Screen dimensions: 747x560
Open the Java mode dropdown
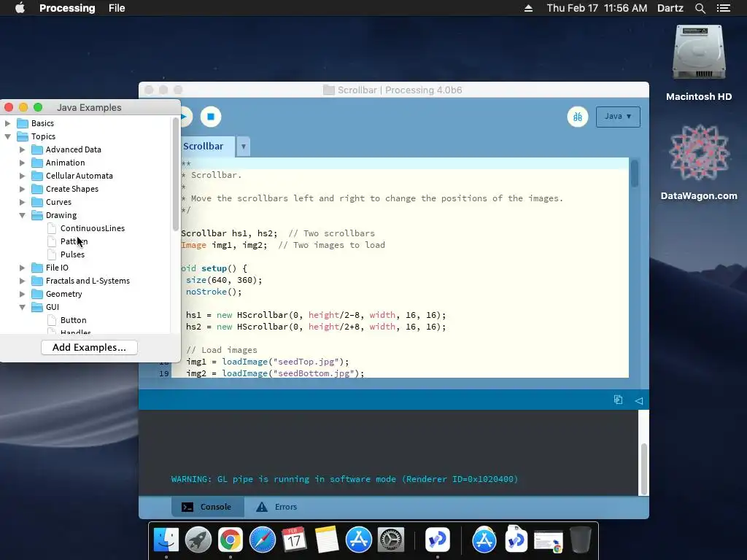click(618, 117)
